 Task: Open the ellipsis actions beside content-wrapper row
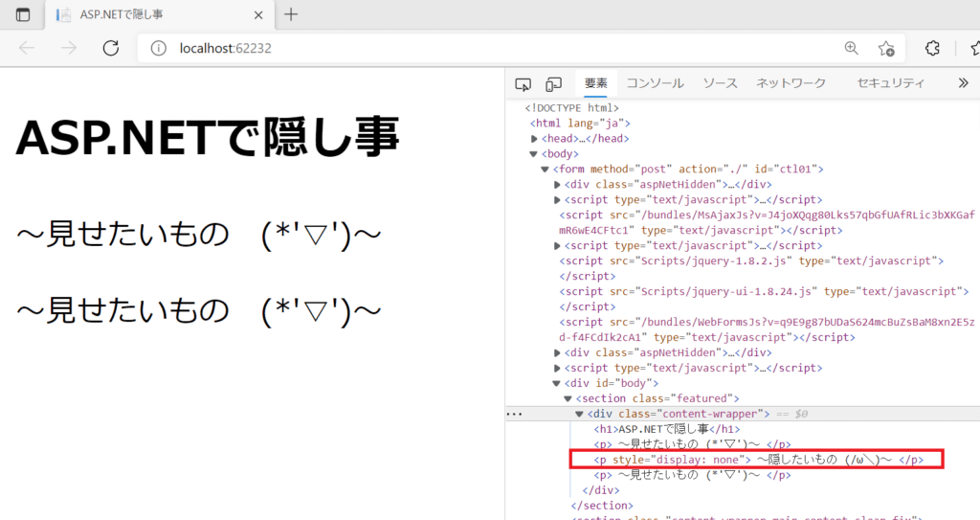click(514, 415)
